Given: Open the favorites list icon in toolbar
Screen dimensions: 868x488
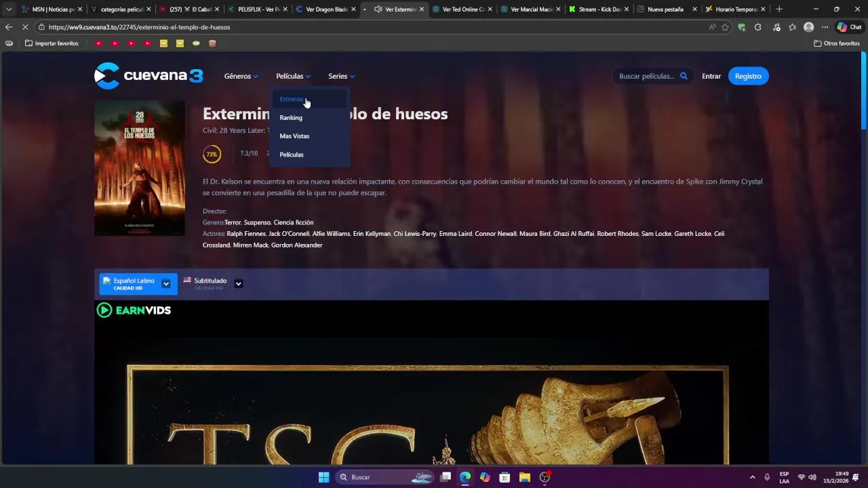Looking at the screenshot, I should click(792, 27).
